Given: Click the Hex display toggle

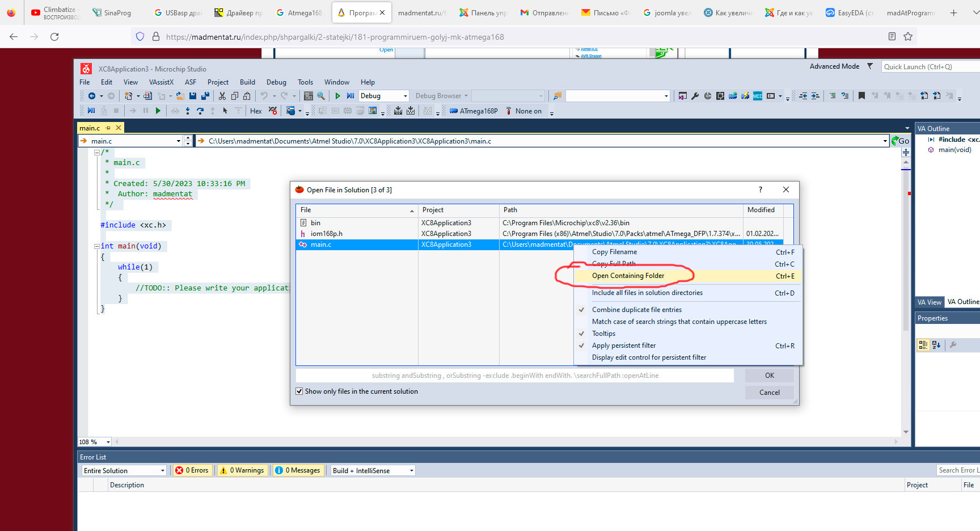Looking at the screenshot, I should coord(256,111).
